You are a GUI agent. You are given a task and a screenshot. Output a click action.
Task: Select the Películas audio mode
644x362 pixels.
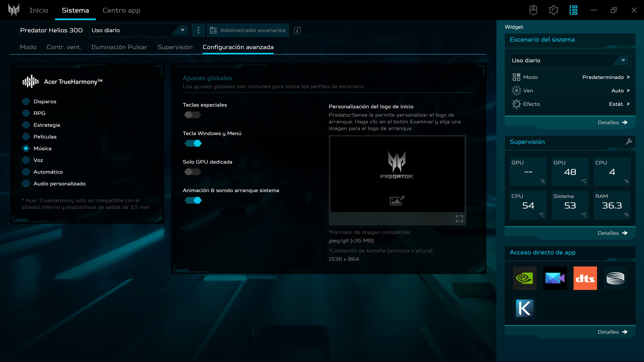tap(26, 137)
